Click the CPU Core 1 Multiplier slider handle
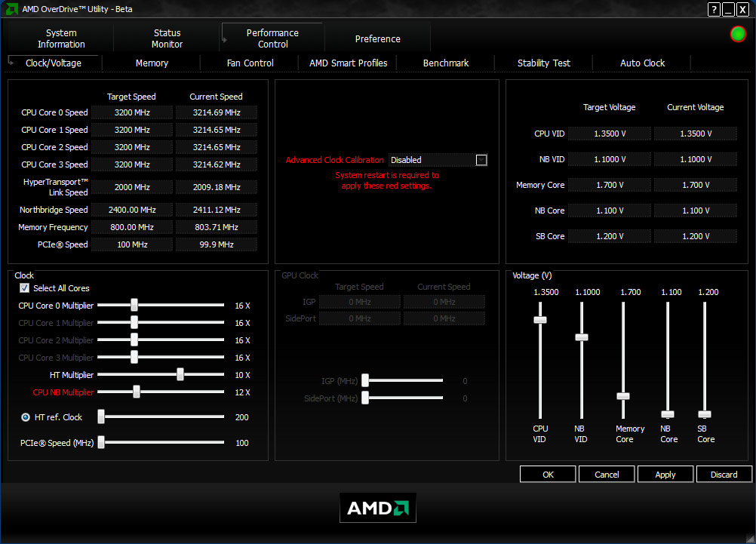 tap(134, 322)
